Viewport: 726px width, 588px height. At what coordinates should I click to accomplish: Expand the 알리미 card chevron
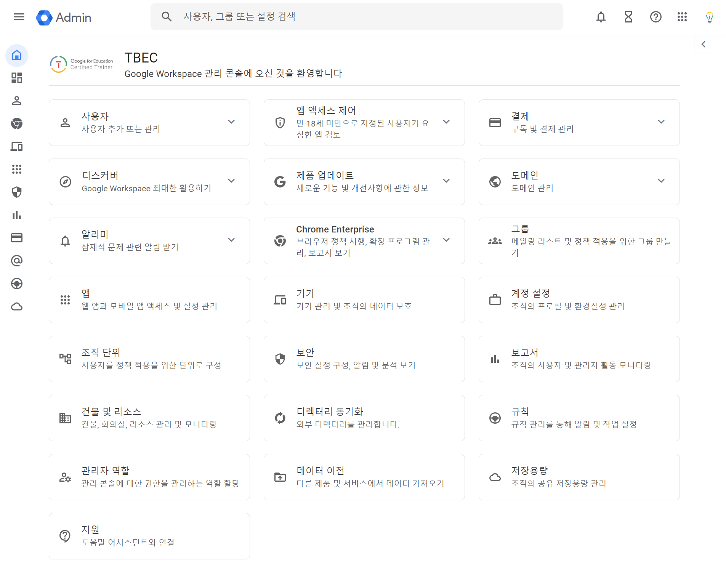231,240
